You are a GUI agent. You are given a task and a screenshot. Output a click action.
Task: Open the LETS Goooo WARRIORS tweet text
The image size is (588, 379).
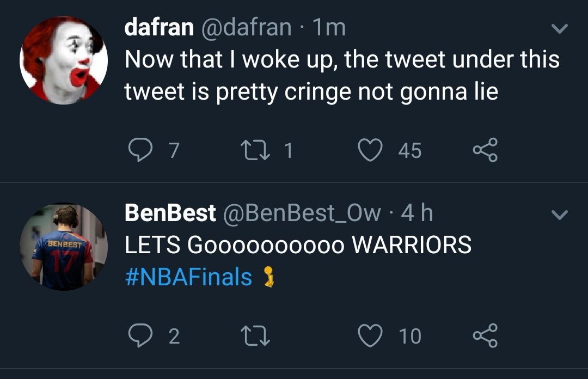click(298, 245)
